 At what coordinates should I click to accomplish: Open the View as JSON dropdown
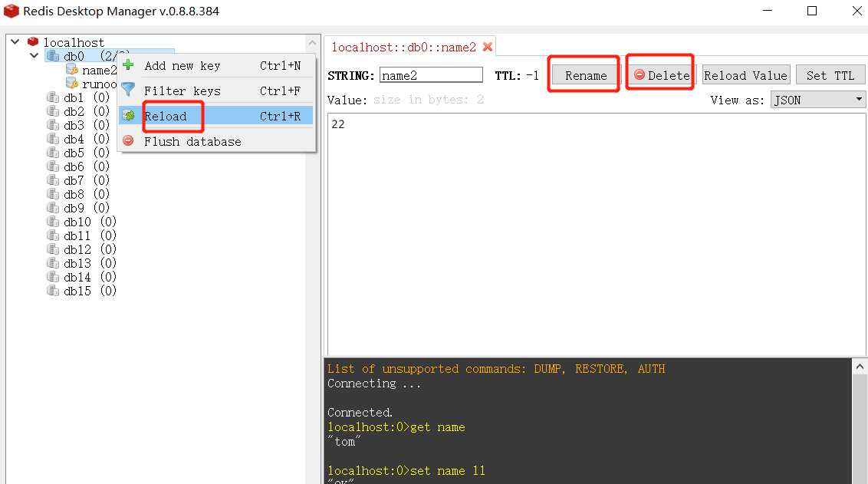(x=817, y=100)
